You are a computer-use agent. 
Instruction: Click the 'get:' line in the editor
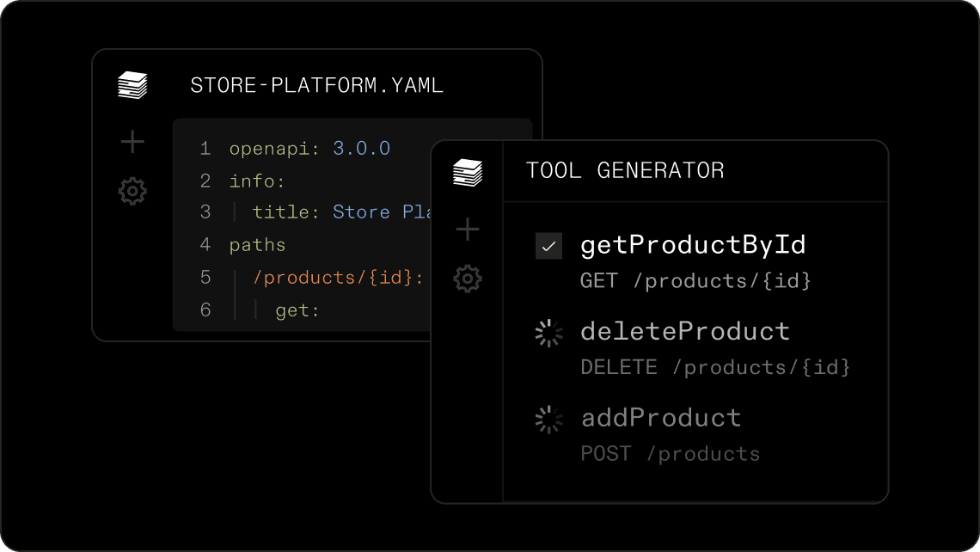297,310
